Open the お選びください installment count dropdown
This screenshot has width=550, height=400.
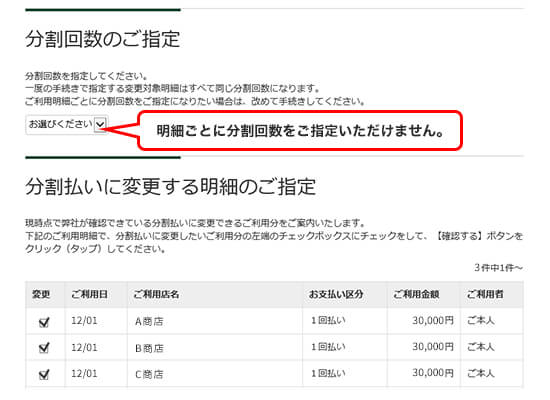tap(66, 124)
